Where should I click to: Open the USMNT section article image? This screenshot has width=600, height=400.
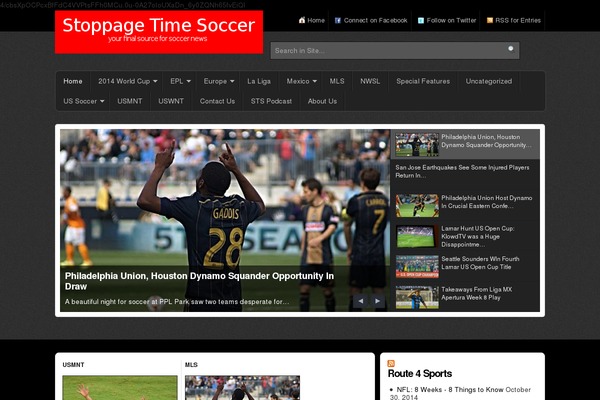click(120, 388)
